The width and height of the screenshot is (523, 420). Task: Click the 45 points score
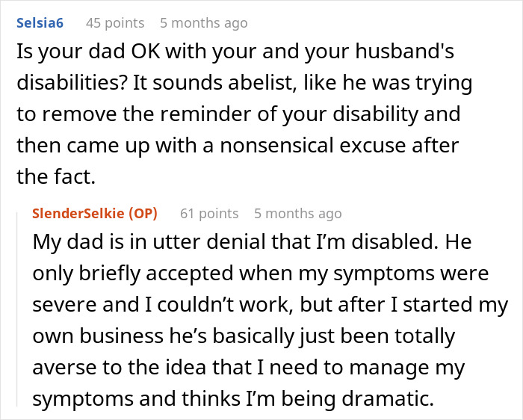[114, 23]
